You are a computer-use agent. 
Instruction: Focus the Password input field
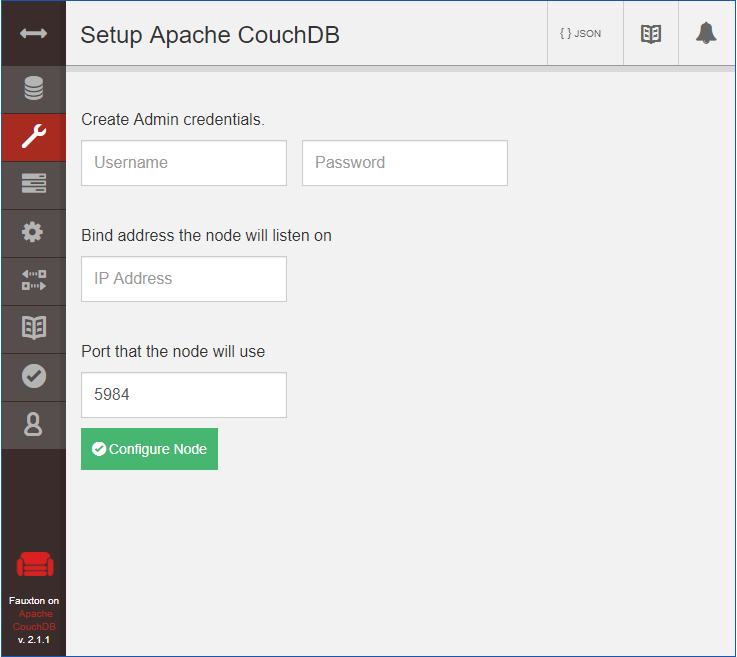(405, 163)
